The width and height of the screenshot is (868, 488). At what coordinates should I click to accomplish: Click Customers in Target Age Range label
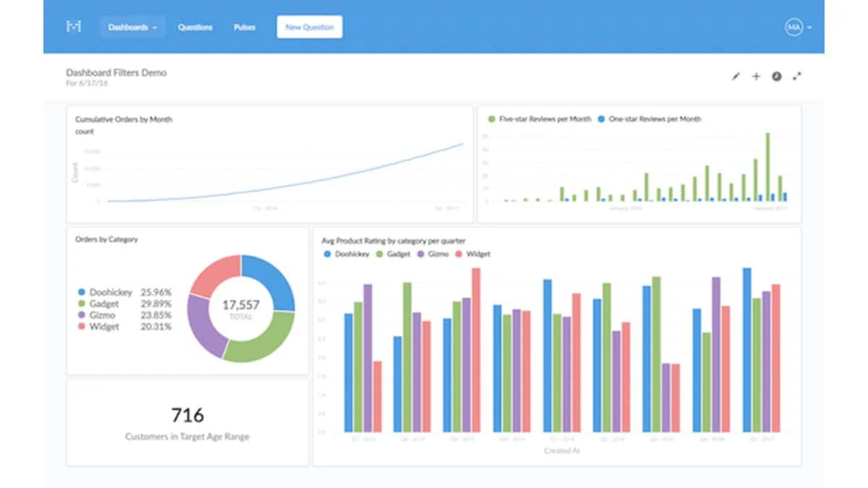[x=187, y=437]
